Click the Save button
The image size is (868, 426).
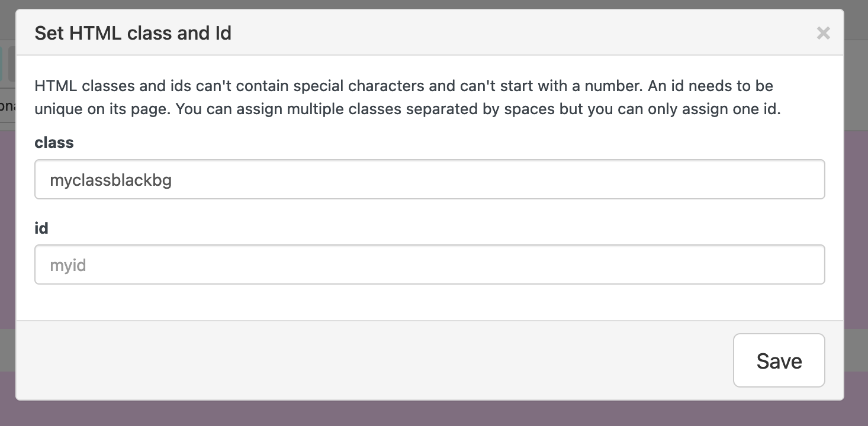point(779,360)
